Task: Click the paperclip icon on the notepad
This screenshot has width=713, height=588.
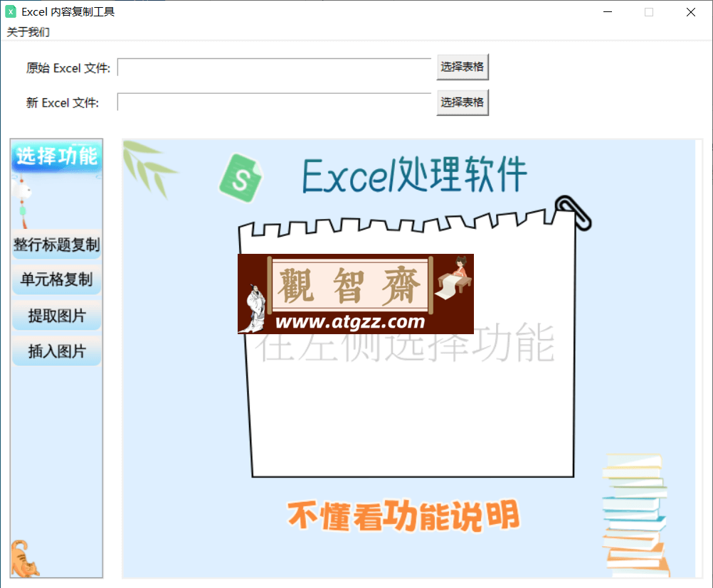Action: [574, 212]
